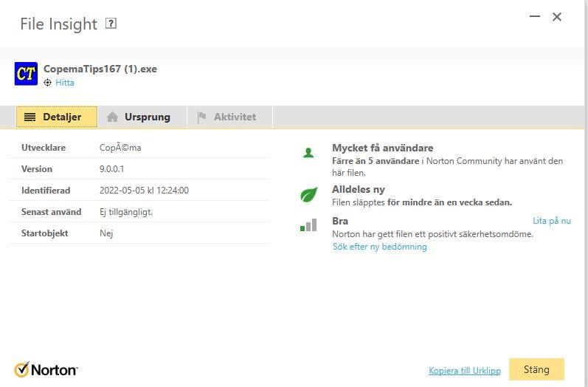The image size is (588, 387).
Task: Open the File Insight help question-mark icon
Action: (111, 24)
